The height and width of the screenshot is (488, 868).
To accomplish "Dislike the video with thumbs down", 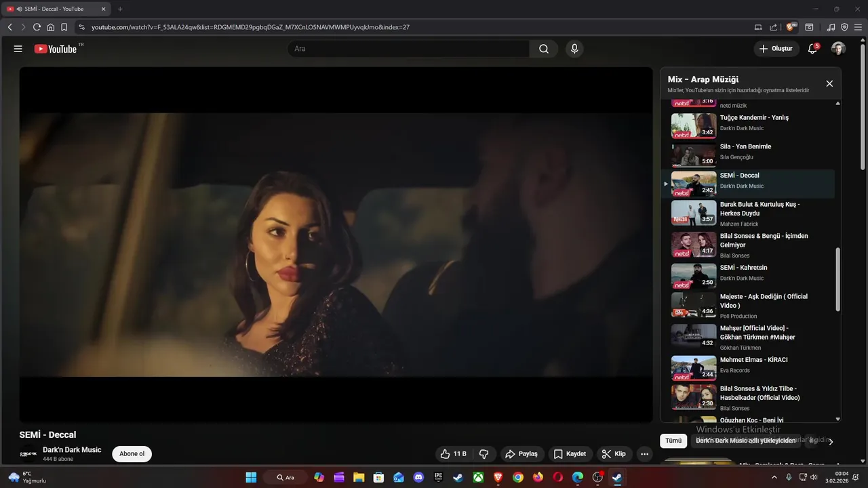I will coord(484,454).
